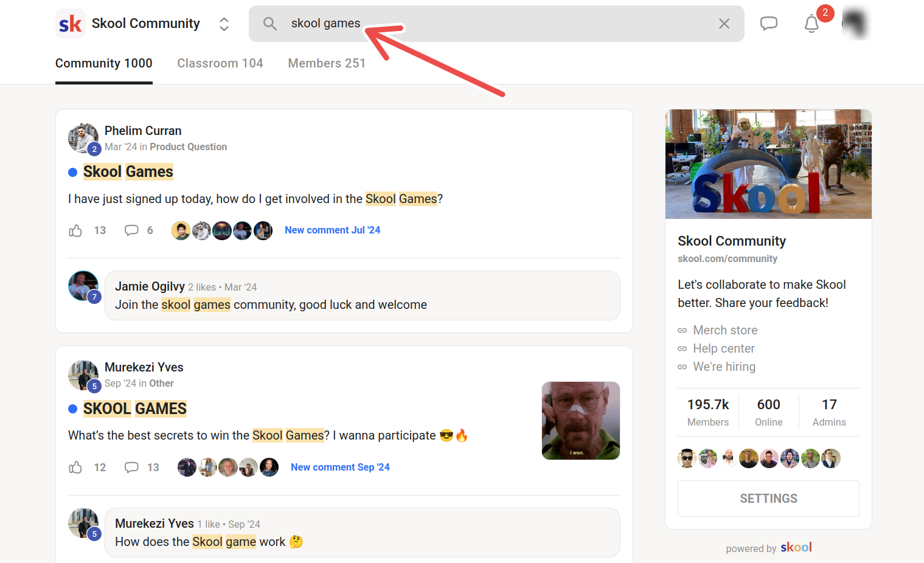Open the Breaking Bad post thumbnail image
Viewport: 924px width, 563px height.
pyautogui.click(x=581, y=421)
